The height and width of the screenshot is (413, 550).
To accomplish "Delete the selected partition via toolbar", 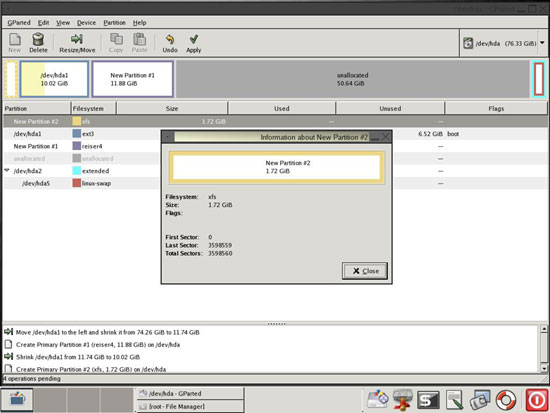I will 38,43.
